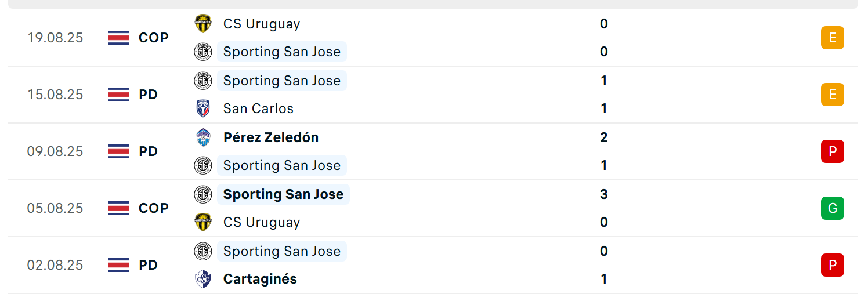Image resolution: width=868 pixels, height=301 pixels.
Task: Click orange E badge for San Carlos match
Action: point(833,95)
